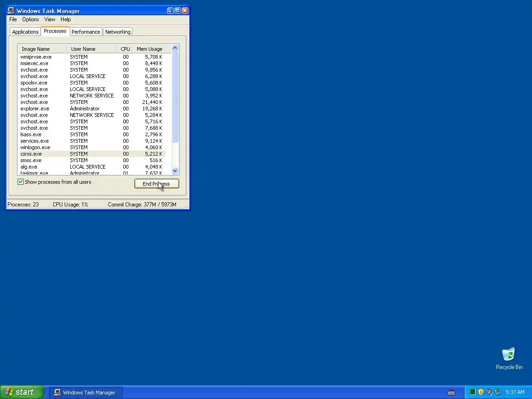Click the keyboard icon on the taskbar
The height and width of the screenshot is (399, 532).
pos(452,393)
